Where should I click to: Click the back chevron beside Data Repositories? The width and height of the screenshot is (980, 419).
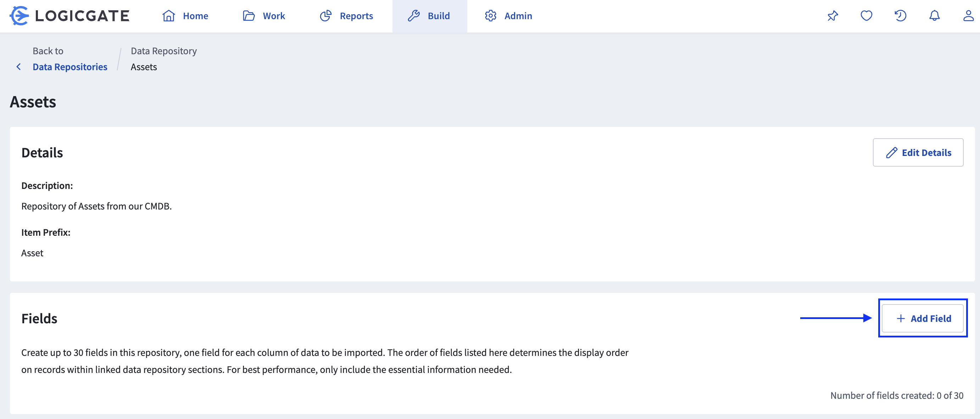coord(19,67)
